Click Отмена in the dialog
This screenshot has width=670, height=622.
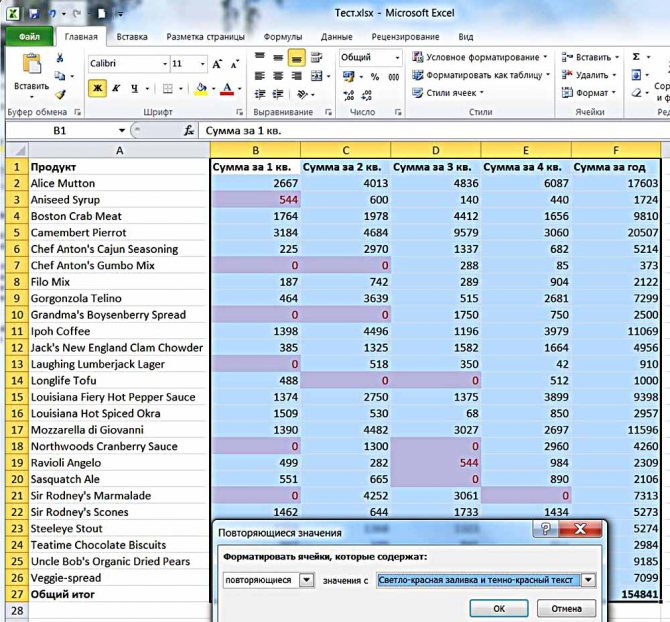566,608
